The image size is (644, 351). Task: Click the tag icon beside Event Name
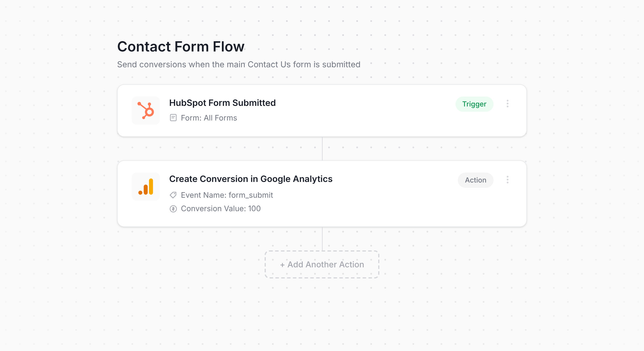point(173,195)
